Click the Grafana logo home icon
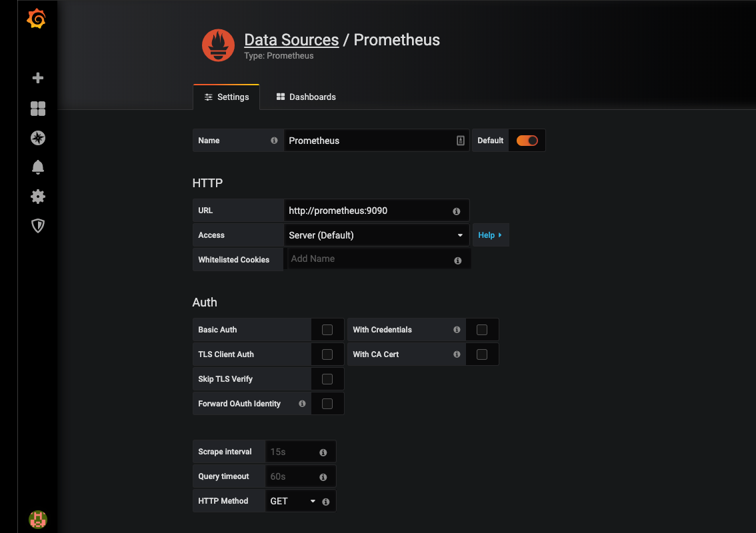 coord(37,19)
